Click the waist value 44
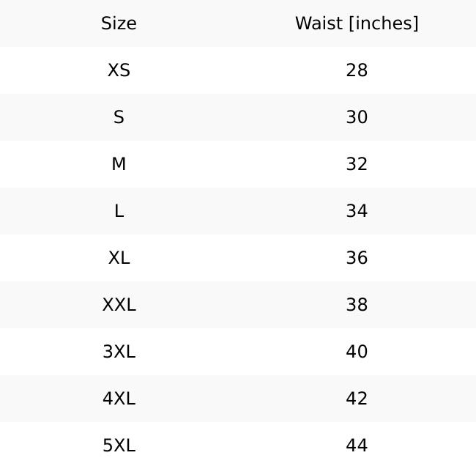The width and height of the screenshot is (476, 469). (x=357, y=446)
